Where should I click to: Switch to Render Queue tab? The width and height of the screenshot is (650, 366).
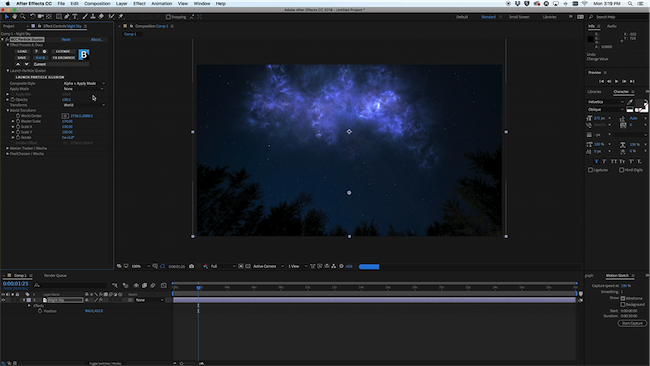[x=55, y=275]
